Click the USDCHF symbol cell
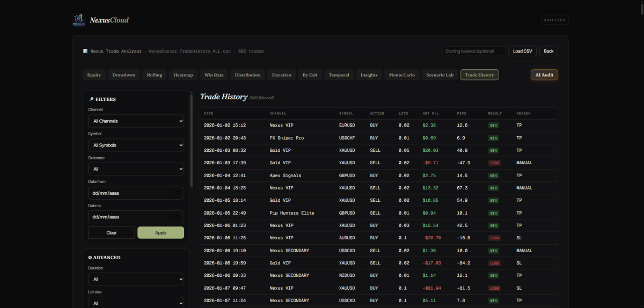This screenshot has height=308, width=644. tap(347, 138)
